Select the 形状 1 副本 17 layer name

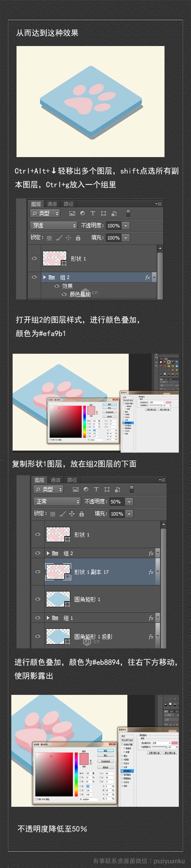pos(92,572)
